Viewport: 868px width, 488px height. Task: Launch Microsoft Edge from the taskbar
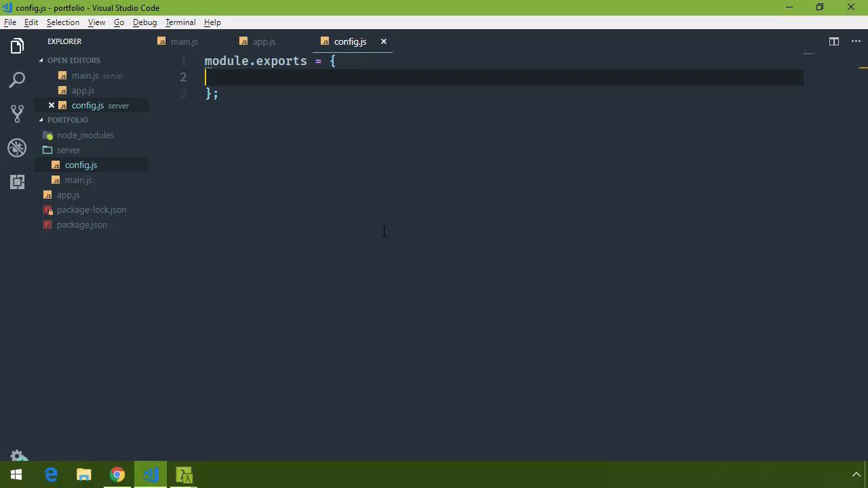point(51,474)
